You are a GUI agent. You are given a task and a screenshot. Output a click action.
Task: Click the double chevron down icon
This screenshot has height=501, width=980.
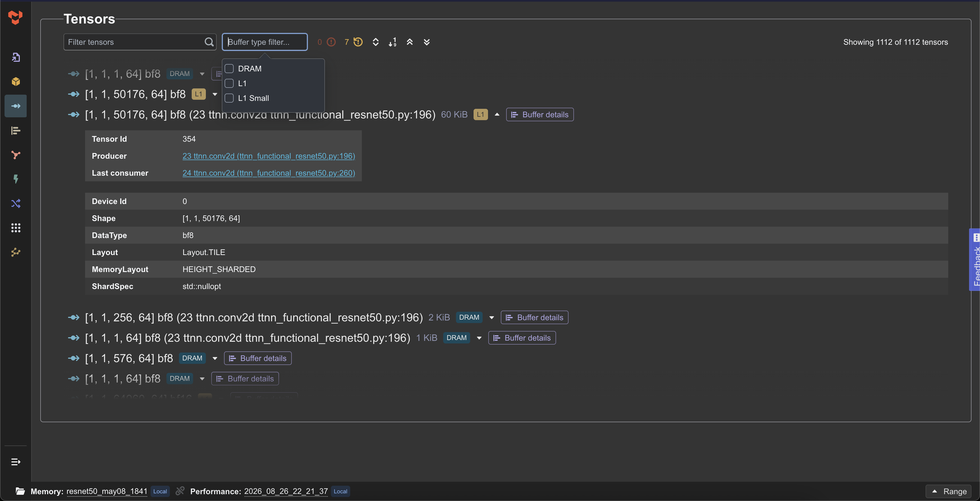pos(427,42)
